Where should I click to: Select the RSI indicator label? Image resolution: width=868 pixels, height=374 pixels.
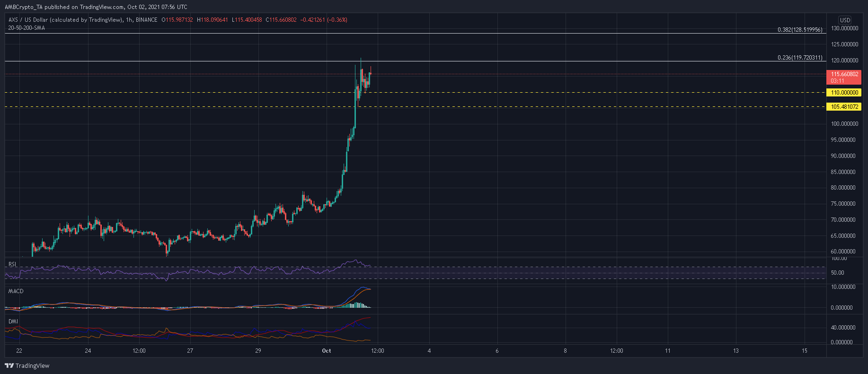point(13,264)
